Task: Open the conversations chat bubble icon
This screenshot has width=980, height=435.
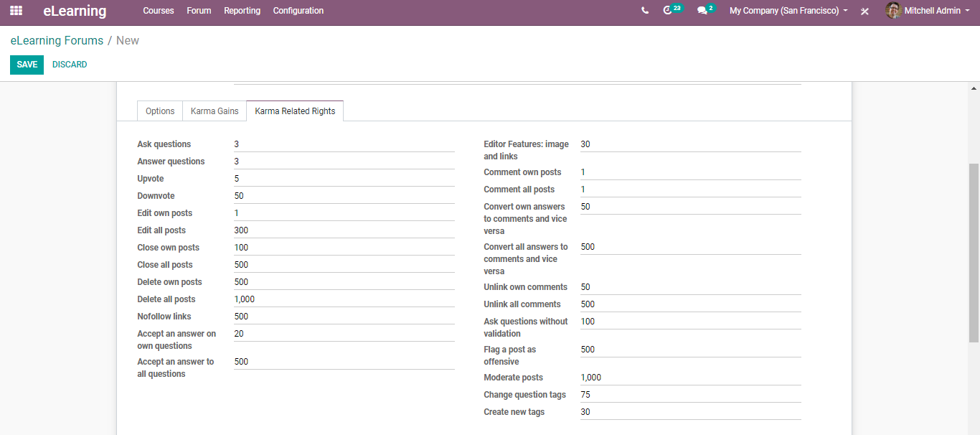Action: [x=702, y=11]
